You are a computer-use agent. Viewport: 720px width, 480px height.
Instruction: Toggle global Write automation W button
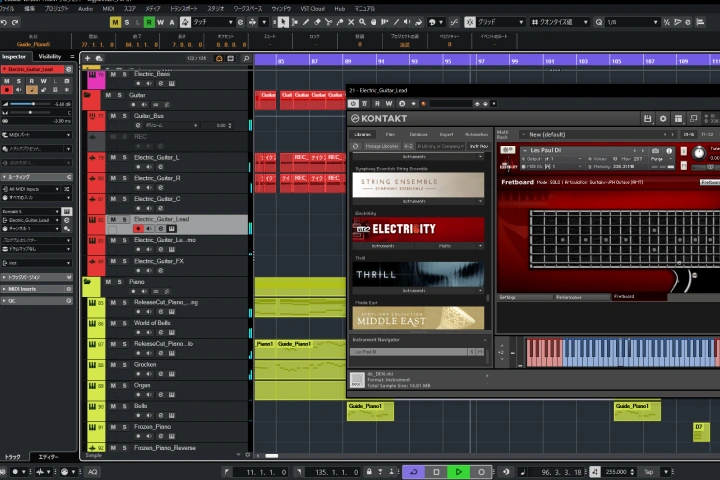pos(160,22)
